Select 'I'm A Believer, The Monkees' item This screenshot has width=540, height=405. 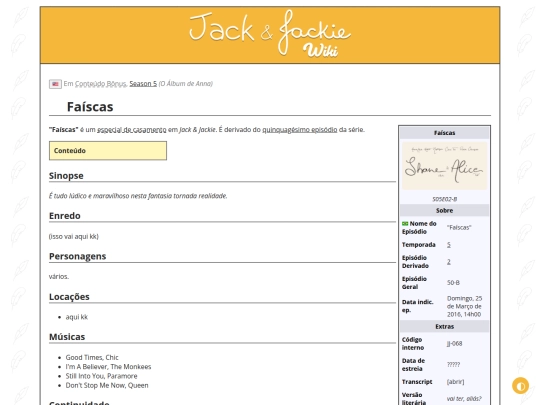click(108, 367)
